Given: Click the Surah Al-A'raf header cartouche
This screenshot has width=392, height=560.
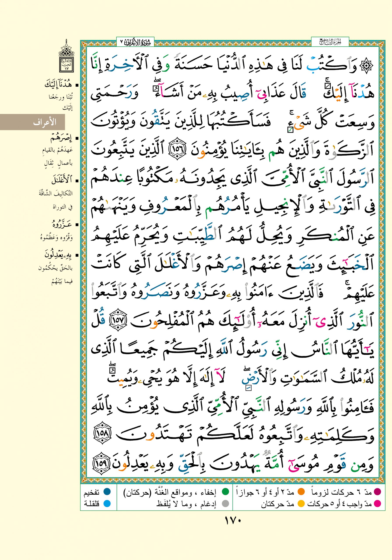Looking at the screenshot, I should (x=136, y=42).
